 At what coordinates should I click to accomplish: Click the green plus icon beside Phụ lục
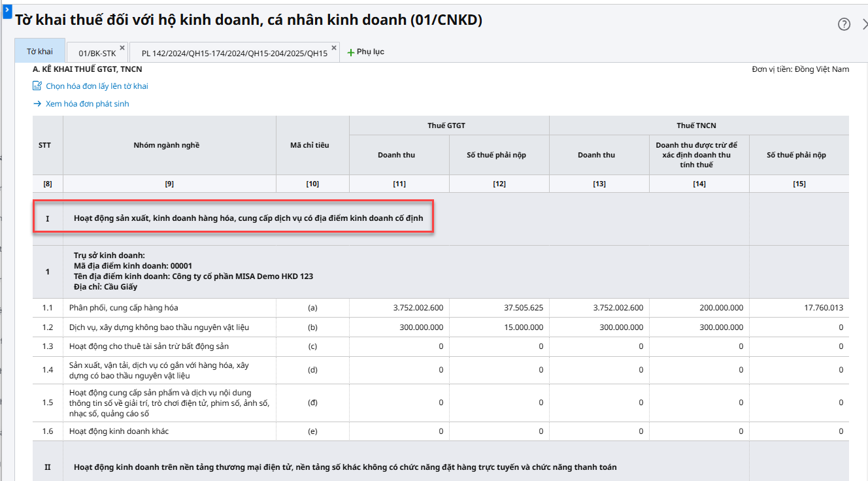(350, 52)
